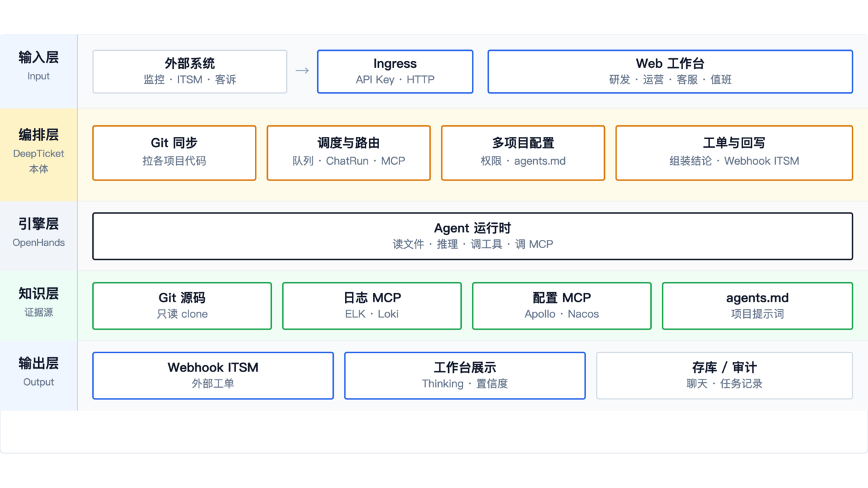Select the Agent 运行时 box
Screen dimensions: 868x488
tap(473, 236)
